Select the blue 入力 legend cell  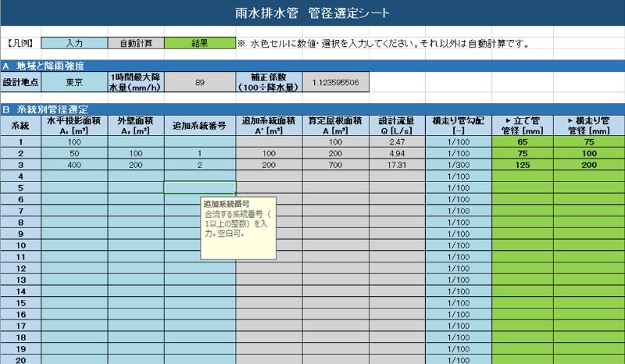73,44
